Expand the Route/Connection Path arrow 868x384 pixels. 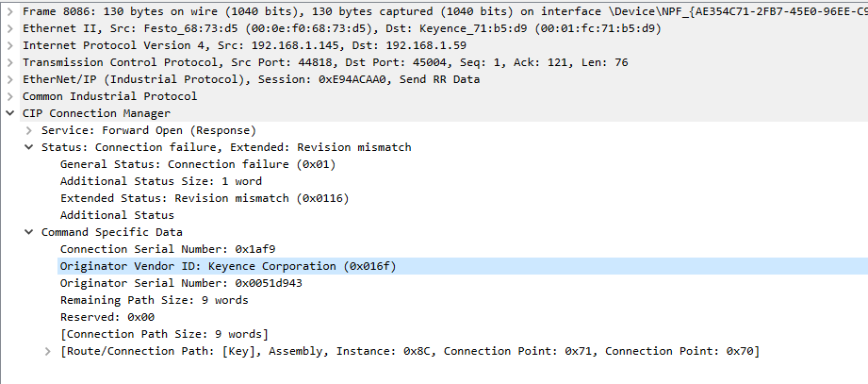pyautogui.click(x=48, y=351)
